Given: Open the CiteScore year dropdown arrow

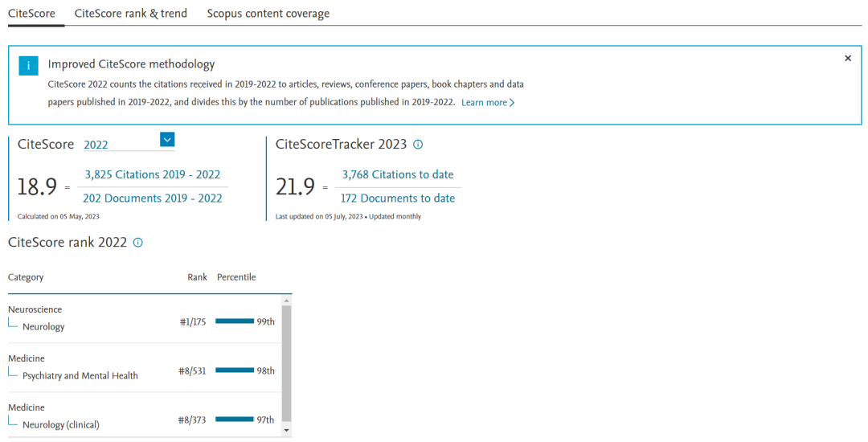Looking at the screenshot, I should pyautogui.click(x=167, y=139).
